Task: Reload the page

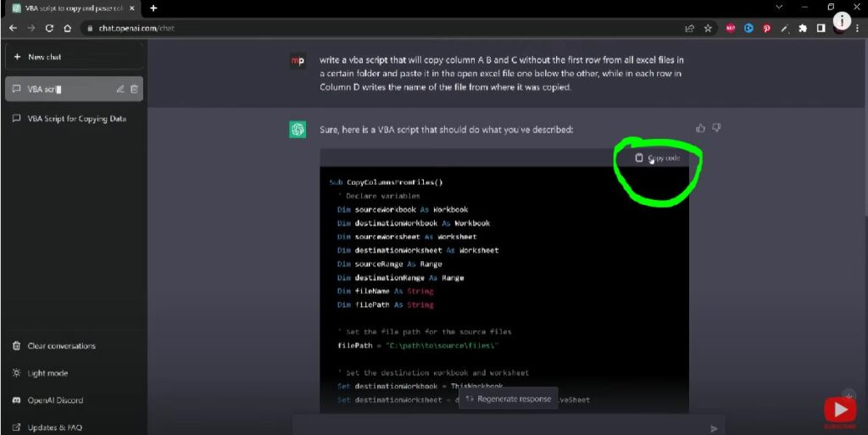Action: tap(49, 28)
